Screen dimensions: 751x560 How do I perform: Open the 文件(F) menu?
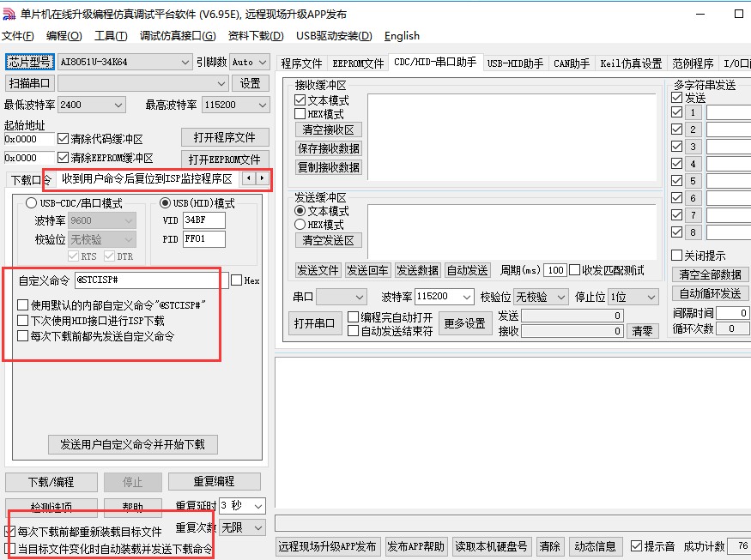tap(18, 36)
